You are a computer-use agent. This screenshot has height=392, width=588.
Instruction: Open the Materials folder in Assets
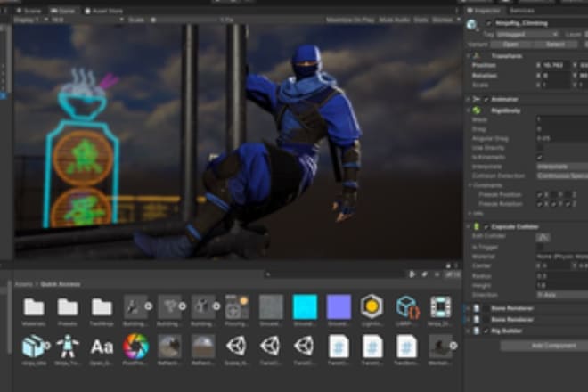click(34, 307)
